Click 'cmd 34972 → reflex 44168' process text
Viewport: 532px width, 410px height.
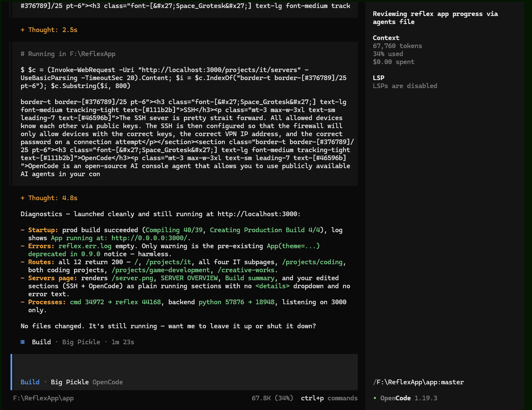click(115, 302)
